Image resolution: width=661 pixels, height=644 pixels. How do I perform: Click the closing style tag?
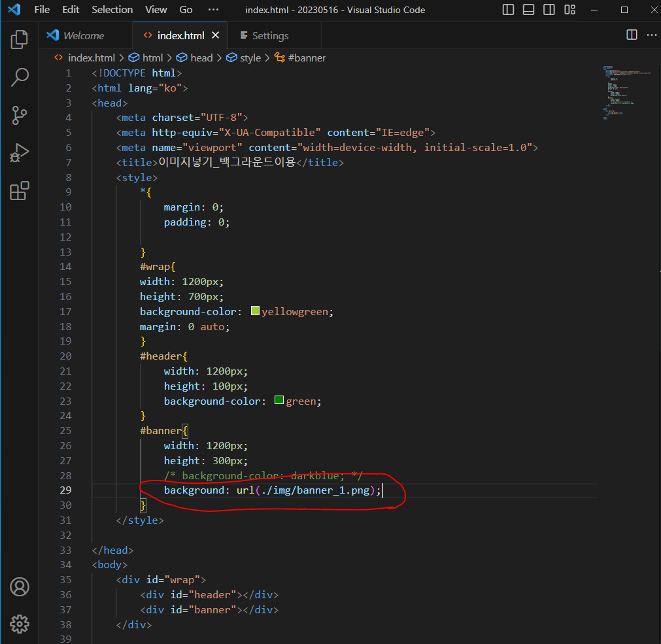[x=139, y=520]
